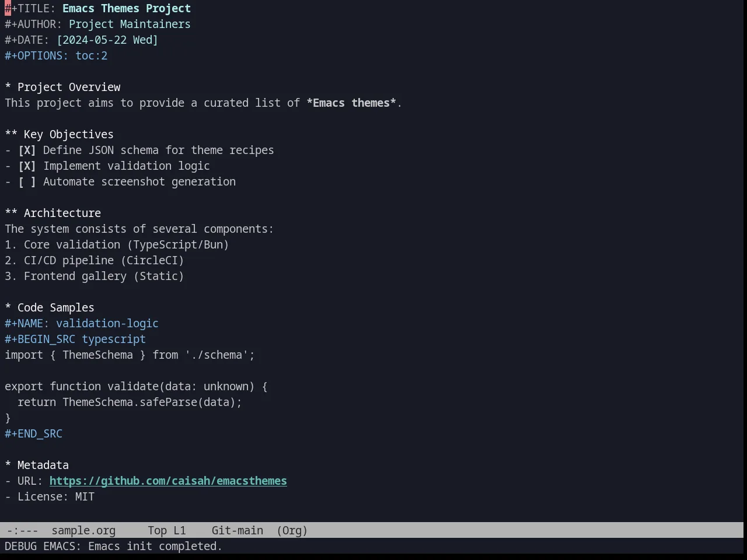Click the -:--- buffer status flags

(22, 530)
